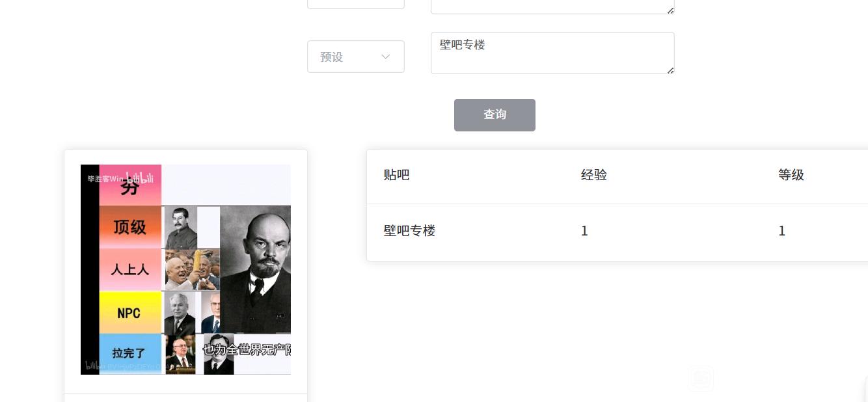Screen dimensions: 868x402
Task: Focus the textarea containing 壁吧专楼
Action: coord(552,53)
